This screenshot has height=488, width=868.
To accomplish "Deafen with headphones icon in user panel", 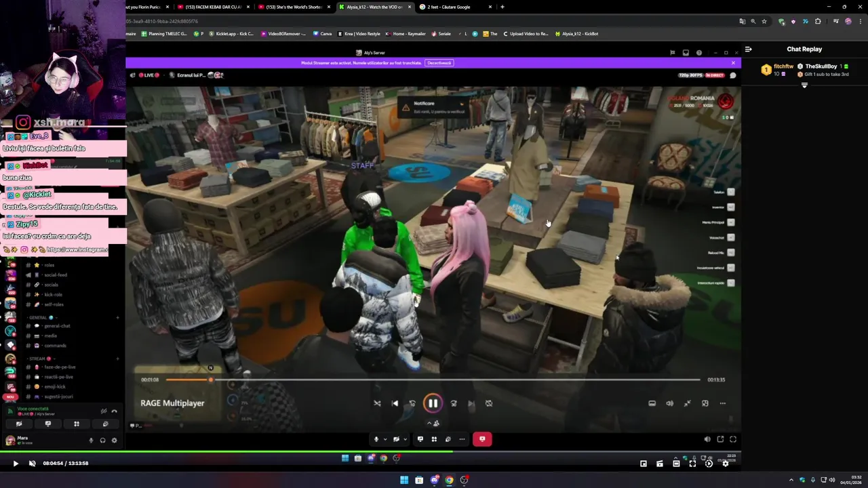I will (x=102, y=441).
